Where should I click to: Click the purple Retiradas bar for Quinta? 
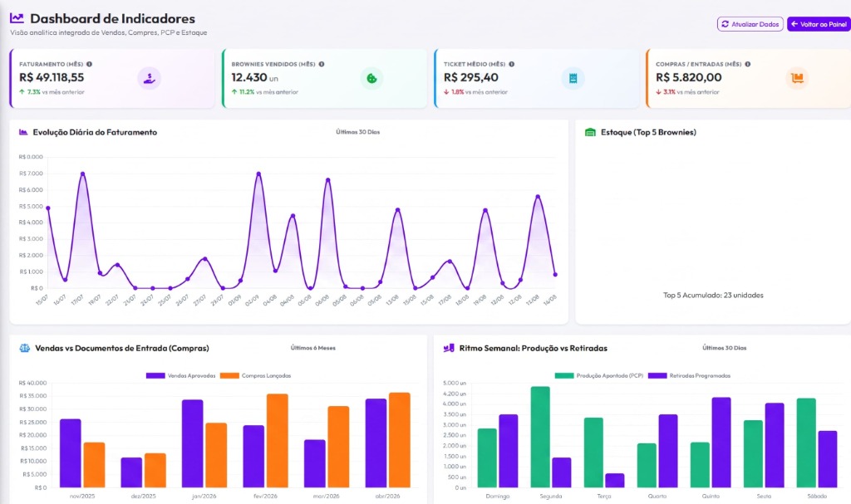click(721, 443)
